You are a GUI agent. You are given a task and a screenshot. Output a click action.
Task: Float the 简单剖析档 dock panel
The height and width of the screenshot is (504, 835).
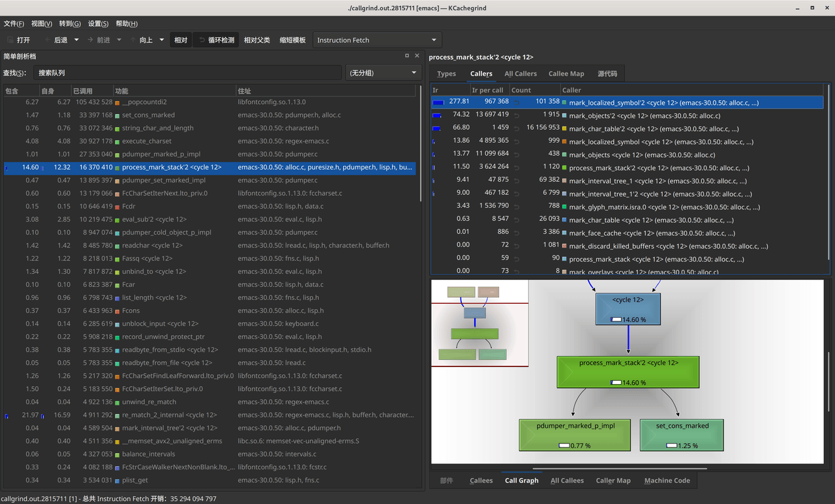407,56
